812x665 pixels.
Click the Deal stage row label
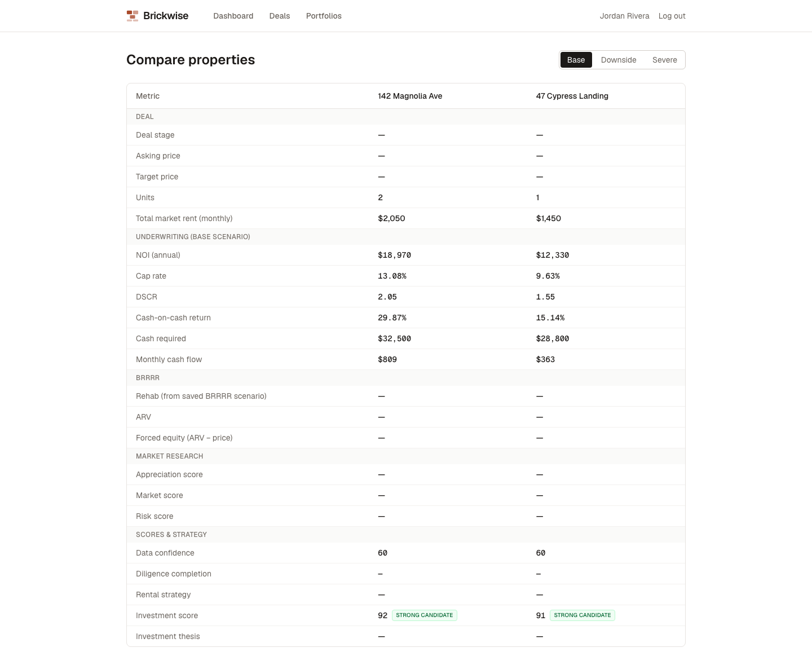(155, 135)
